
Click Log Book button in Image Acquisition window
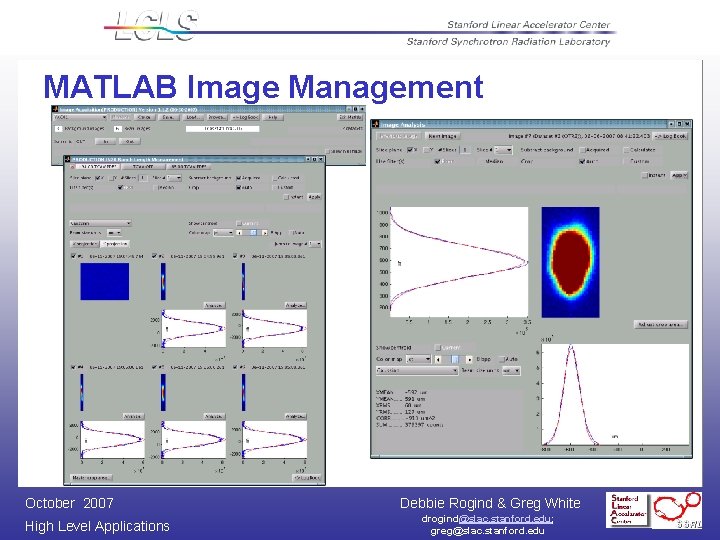point(245,117)
